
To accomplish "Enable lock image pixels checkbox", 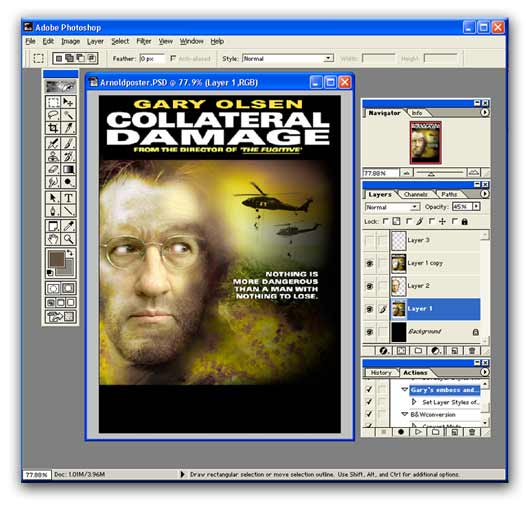I will (408, 221).
